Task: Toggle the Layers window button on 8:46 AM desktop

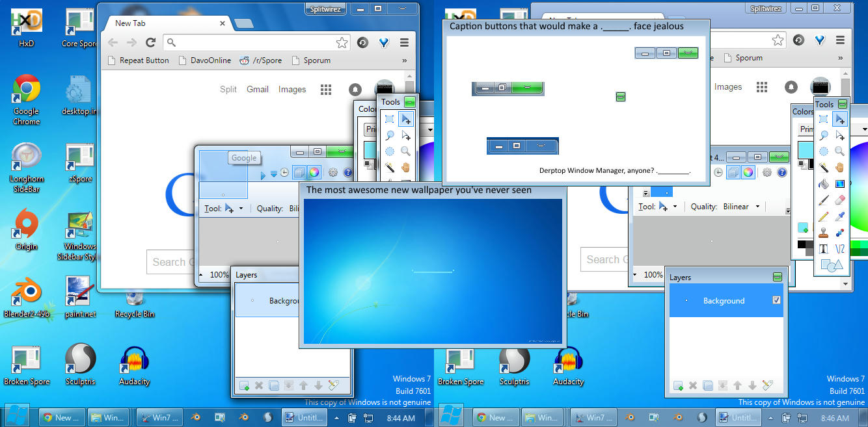Action: [x=732, y=172]
